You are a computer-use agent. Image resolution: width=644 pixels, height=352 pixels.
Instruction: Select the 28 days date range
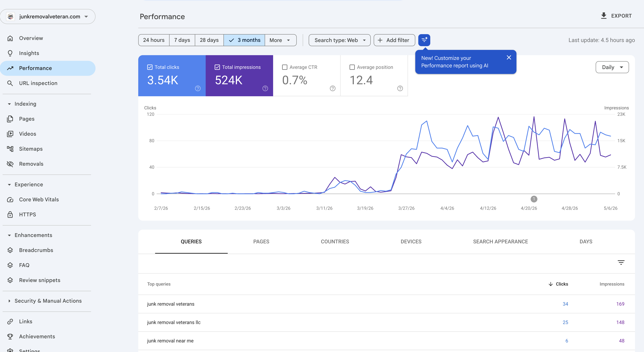point(209,40)
